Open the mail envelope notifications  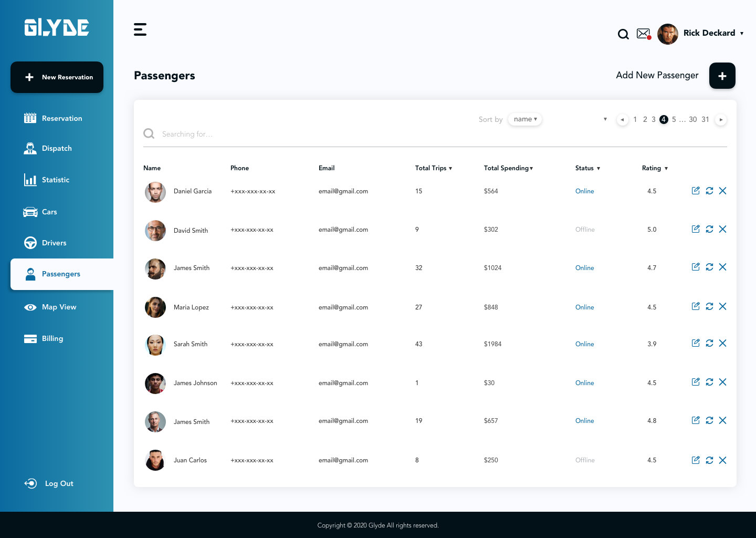point(644,34)
